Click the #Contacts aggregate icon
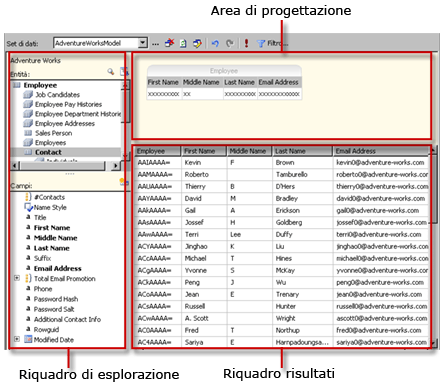Viewport: 445px width, 386px height. pos(28,197)
